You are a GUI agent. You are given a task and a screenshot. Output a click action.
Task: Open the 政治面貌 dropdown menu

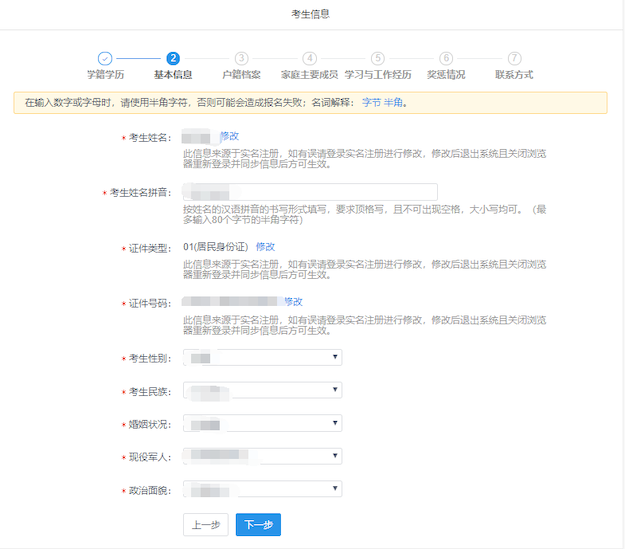[x=262, y=489]
